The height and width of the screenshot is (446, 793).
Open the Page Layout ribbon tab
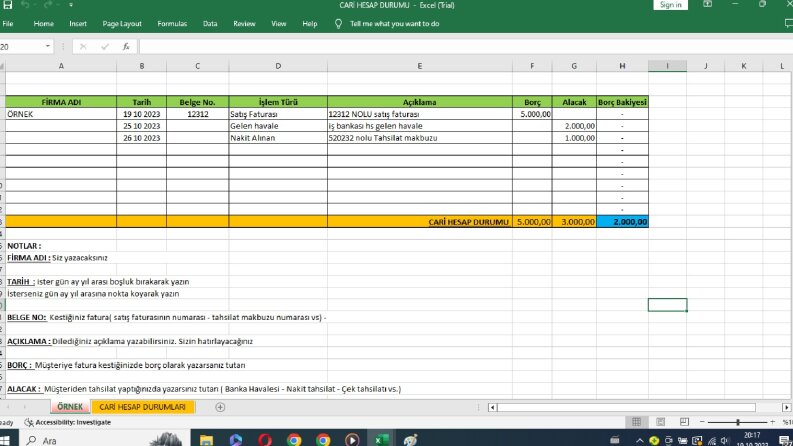(x=122, y=24)
